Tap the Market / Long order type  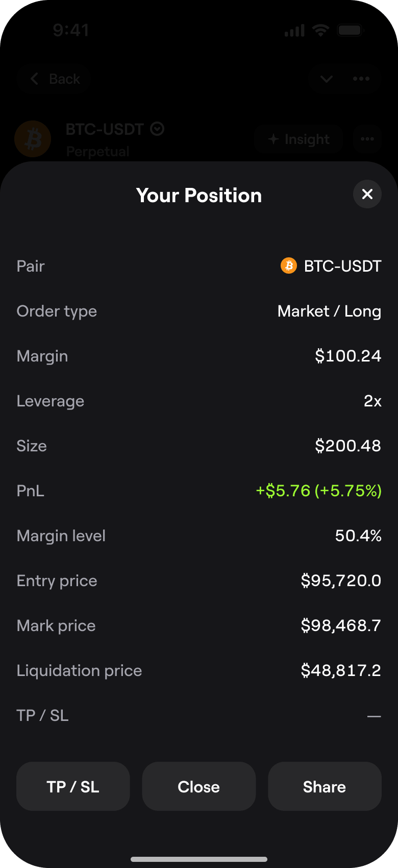pyautogui.click(x=329, y=311)
